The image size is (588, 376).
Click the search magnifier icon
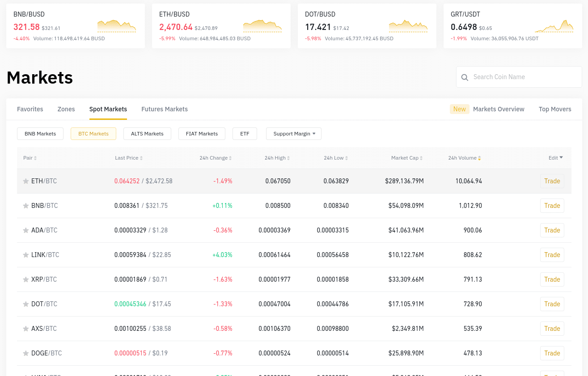[x=465, y=77]
